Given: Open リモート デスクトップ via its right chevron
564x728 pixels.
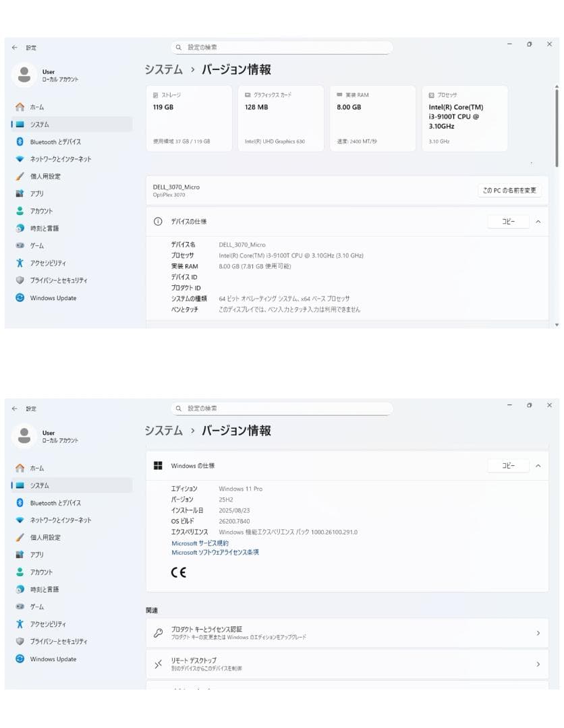Looking at the screenshot, I should [x=538, y=664].
